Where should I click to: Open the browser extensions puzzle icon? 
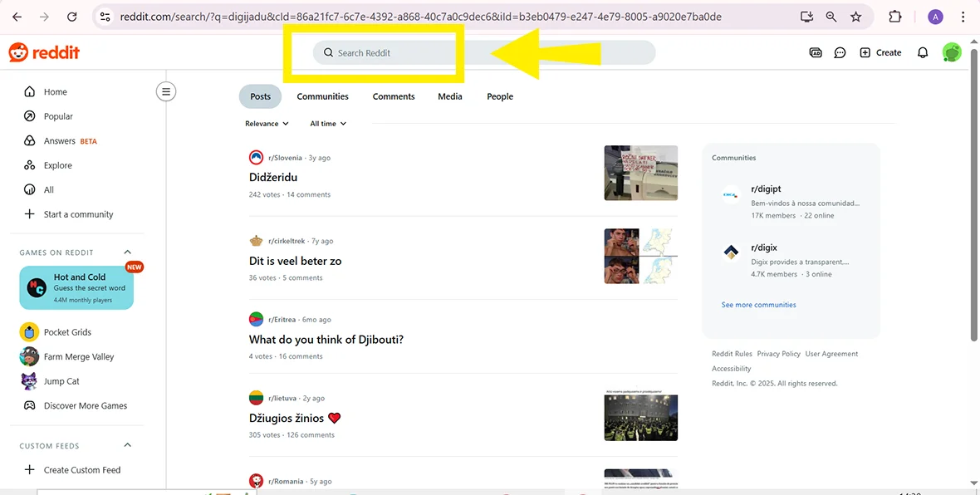(x=894, y=16)
